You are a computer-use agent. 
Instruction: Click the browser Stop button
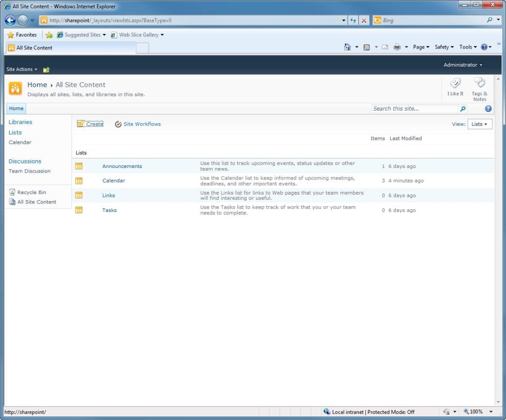click(364, 21)
